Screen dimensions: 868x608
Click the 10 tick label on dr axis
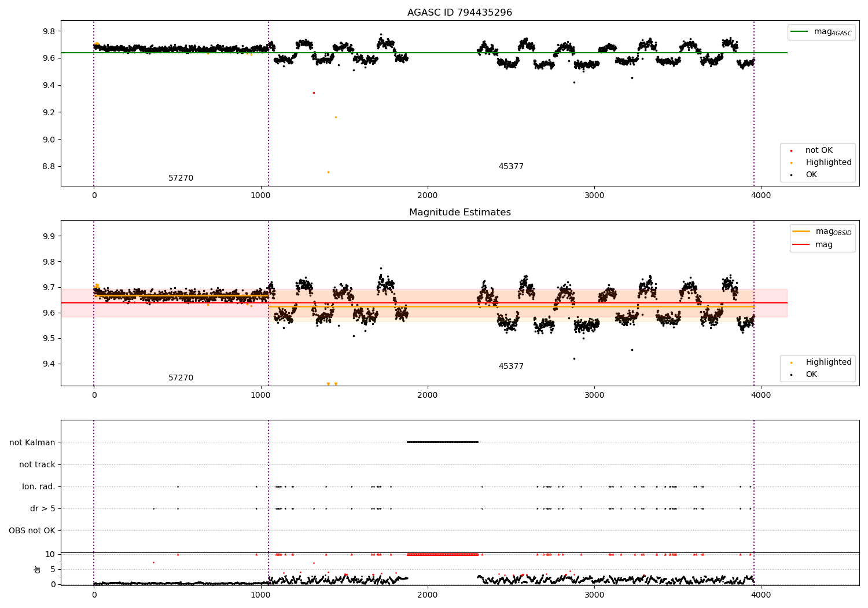[x=50, y=555]
